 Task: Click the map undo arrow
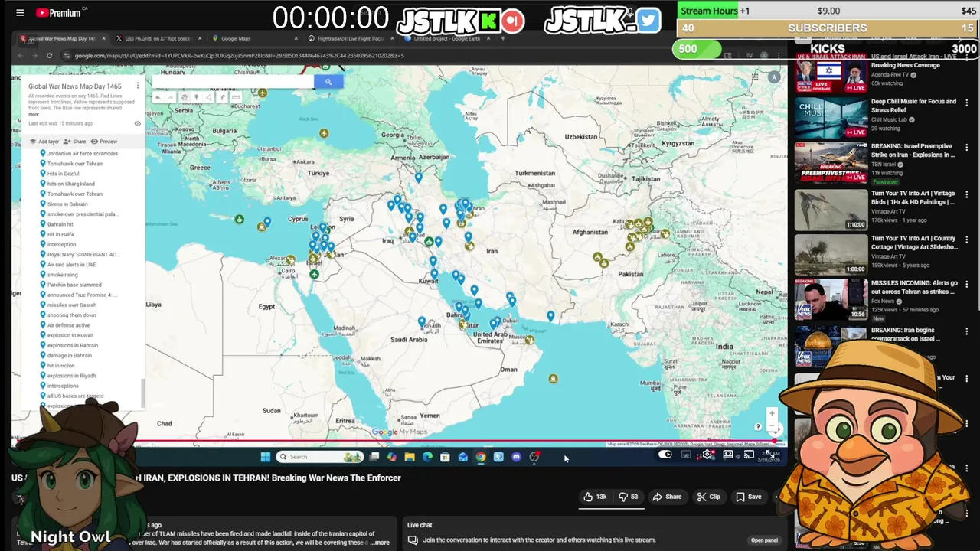pos(158,97)
